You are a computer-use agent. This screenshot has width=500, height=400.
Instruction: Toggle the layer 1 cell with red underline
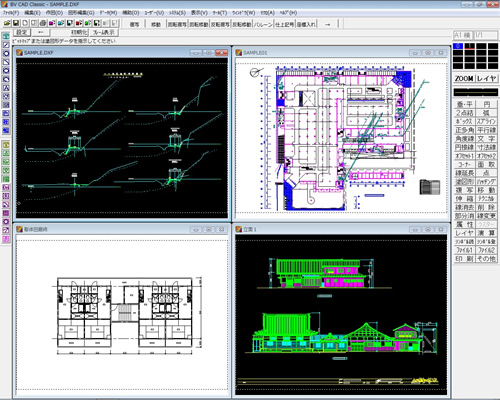tap(470, 46)
